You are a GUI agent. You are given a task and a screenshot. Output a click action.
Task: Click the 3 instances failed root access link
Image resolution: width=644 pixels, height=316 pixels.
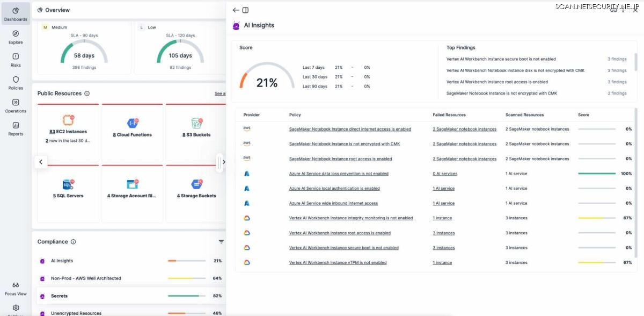443,233
